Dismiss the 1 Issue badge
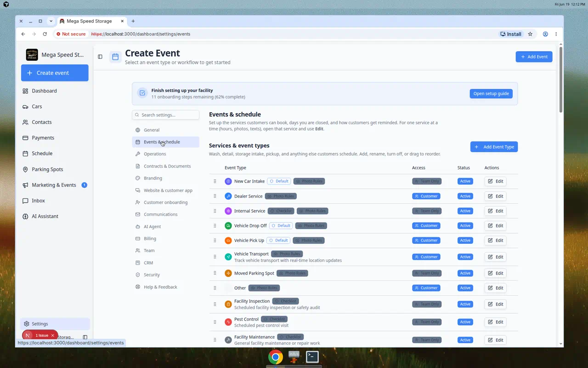This screenshot has height=368, width=588. point(53,335)
